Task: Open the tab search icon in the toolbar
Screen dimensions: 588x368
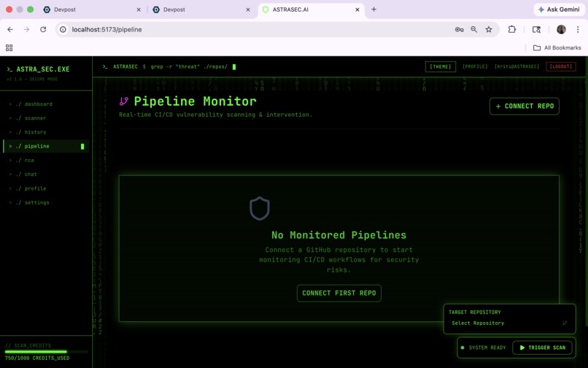Action: pos(537,29)
